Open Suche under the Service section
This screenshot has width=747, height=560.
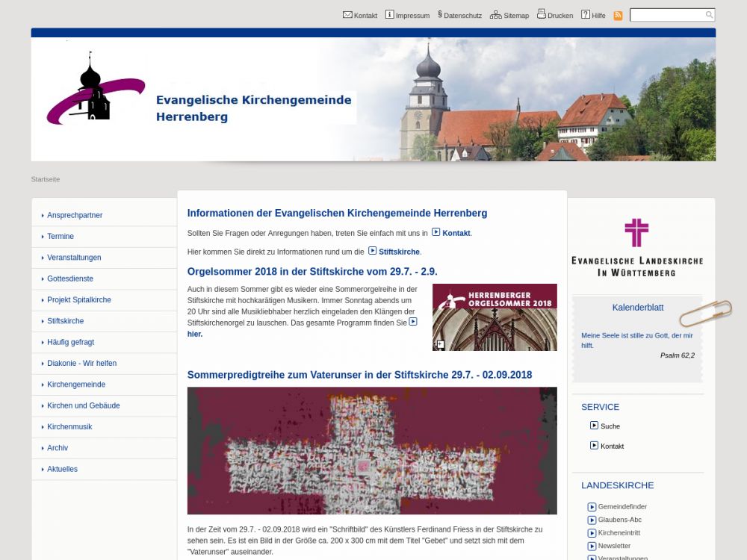tap(610, 426)
